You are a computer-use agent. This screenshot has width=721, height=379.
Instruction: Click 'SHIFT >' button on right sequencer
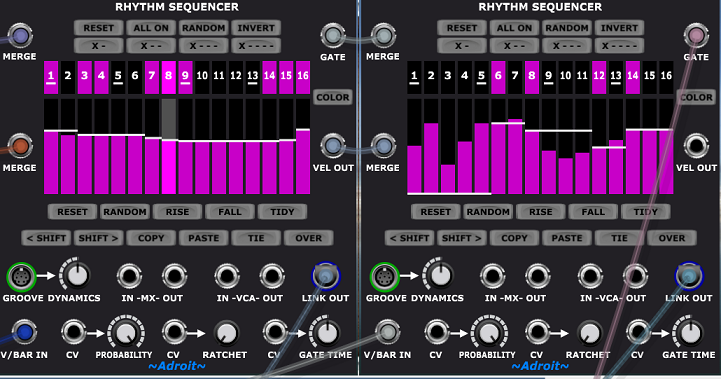(462, 238)
